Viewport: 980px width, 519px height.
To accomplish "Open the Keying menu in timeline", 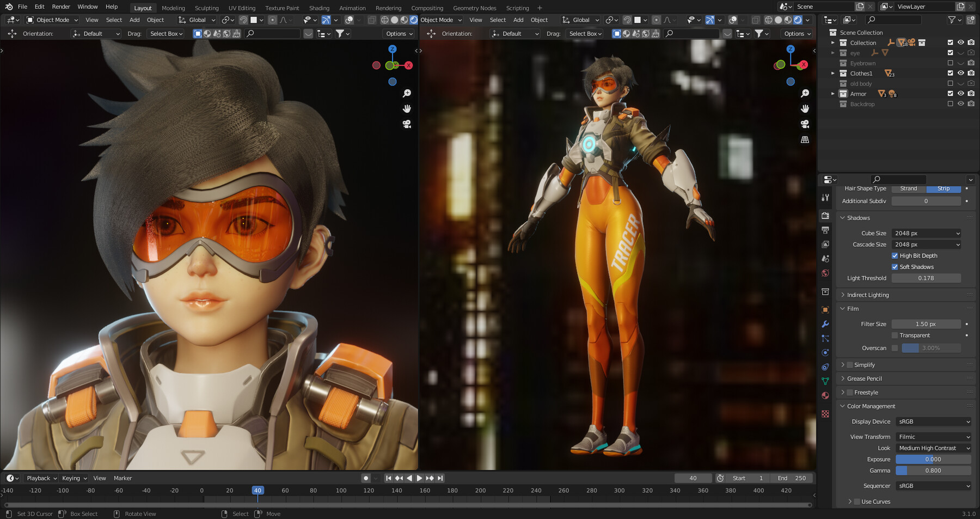I will (75, 478).
